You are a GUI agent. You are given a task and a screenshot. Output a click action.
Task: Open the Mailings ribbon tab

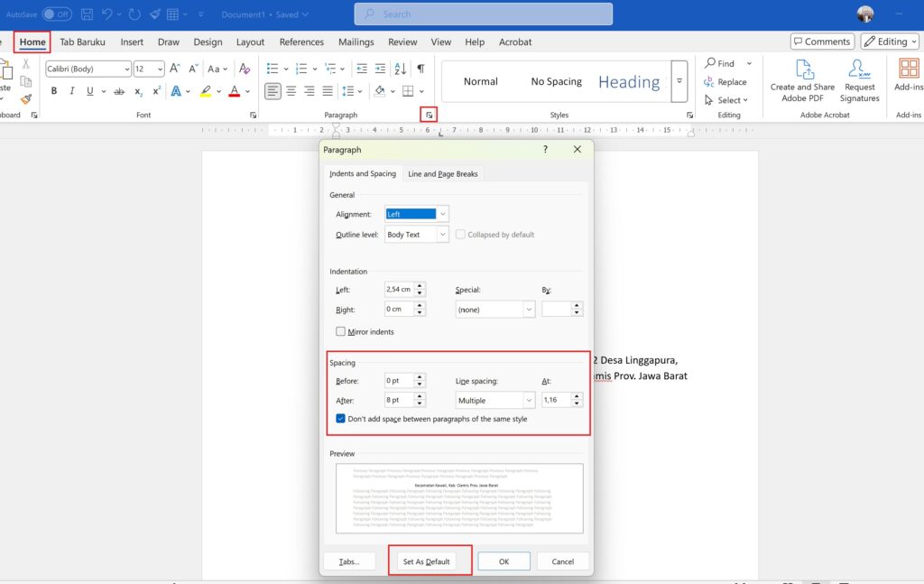click(x=356, y=42)
